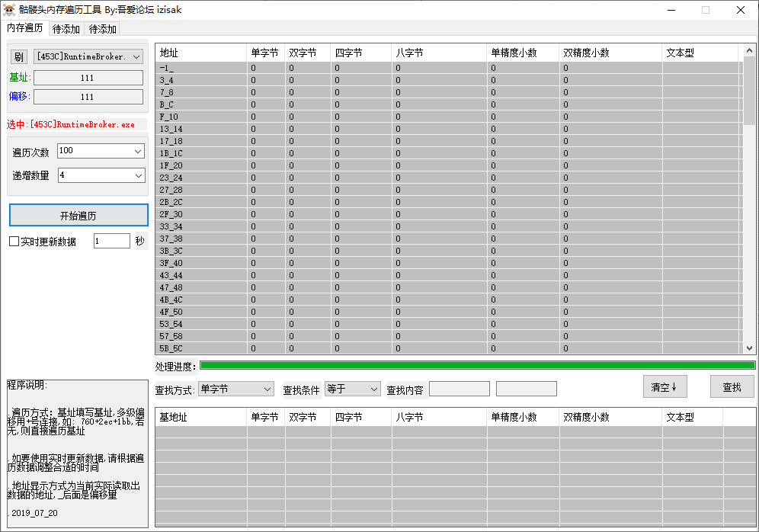Image resolution: width=759 pixels, height=532 pixels.
Task: Click the 基地址 column header in lower table
Action: point(201,417)
